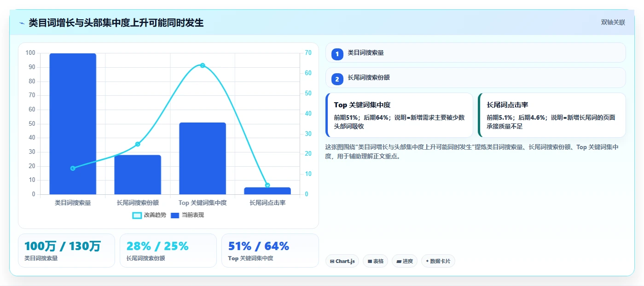This screenshot has width=644, height=286.
Task: Click the 数据卡片 tag
Action: tap(438, 261)
